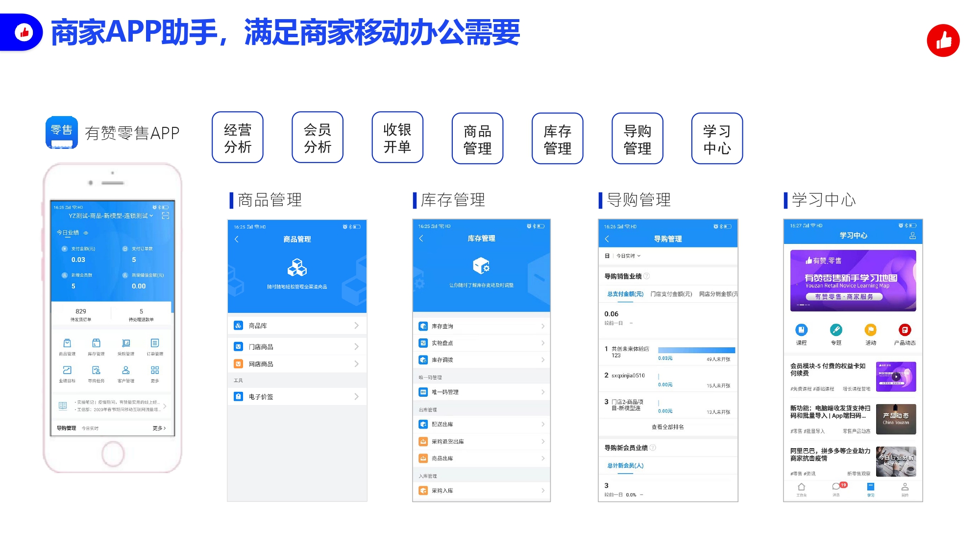980x551 pixels.
Task: Click the 导购管理 feature box
Action: pyautogui.click(x=637, y=139)
